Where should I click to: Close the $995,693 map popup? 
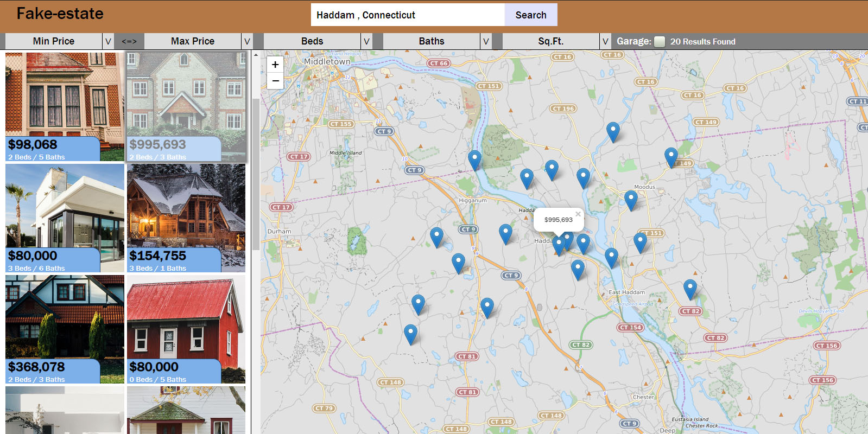click(x=578, y=214)
